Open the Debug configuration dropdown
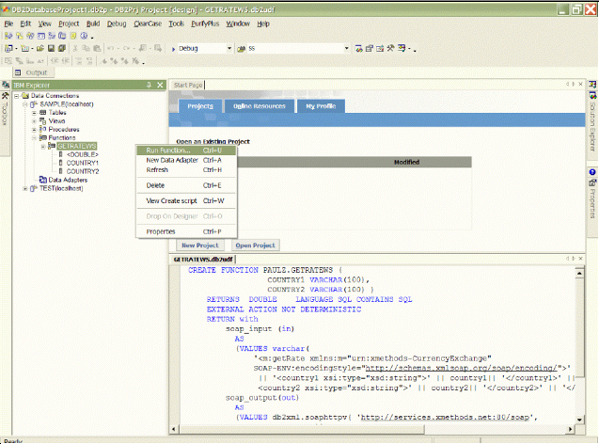This screenshot has width=599, height=444. (229, 49)
